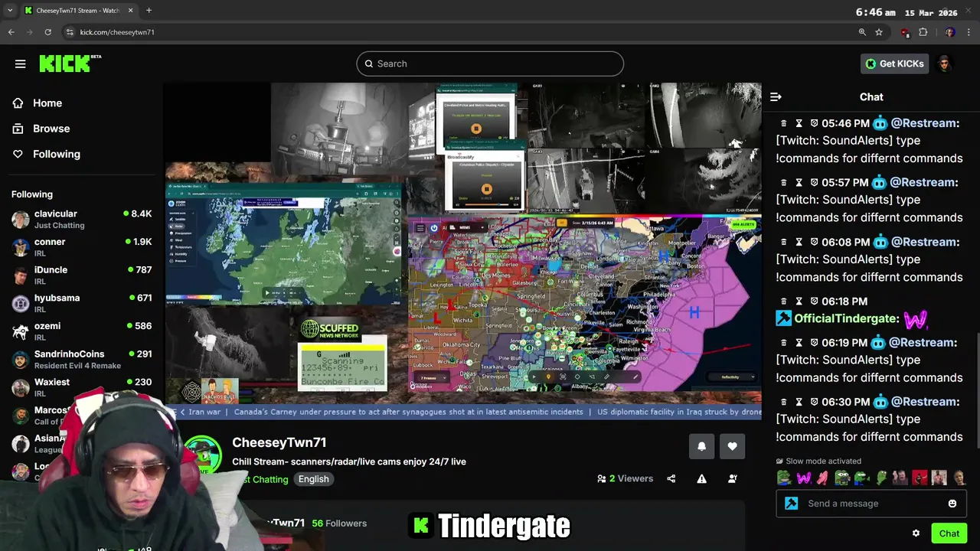
Task: Open hyubsama channel in Following list
Action: tap(82, 303)
